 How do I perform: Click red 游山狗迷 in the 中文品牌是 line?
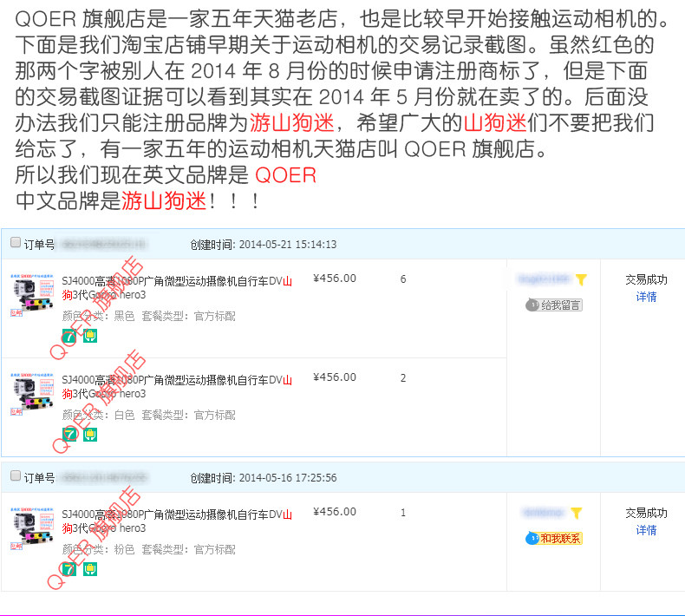(x=164, y=201)
